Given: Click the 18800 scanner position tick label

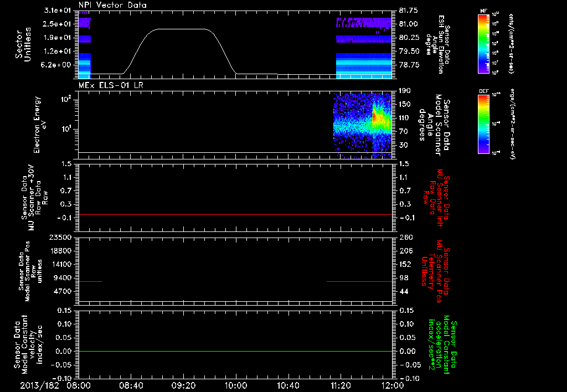Looking at the screenshot, I should click(60, 251).
